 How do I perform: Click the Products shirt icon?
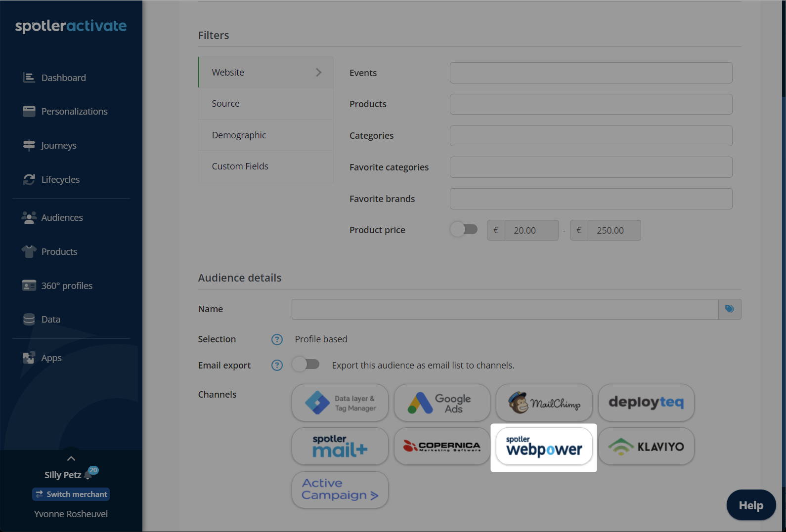tap(29, 251)
